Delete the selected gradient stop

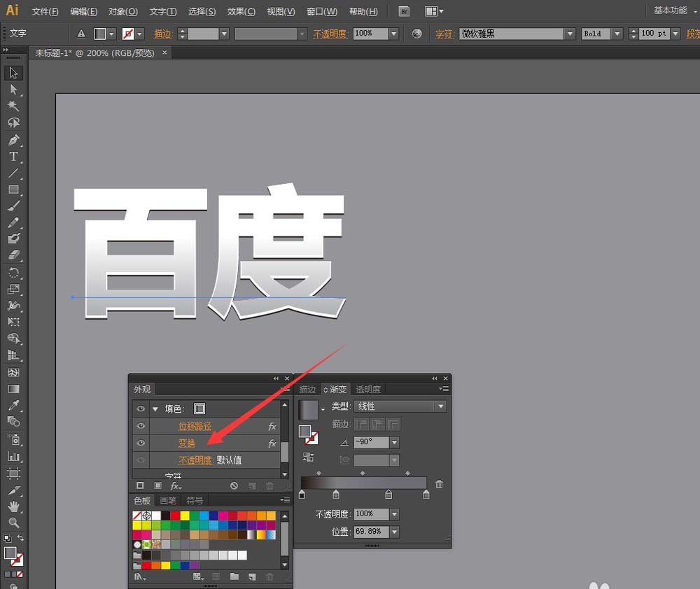coord(440,484)
